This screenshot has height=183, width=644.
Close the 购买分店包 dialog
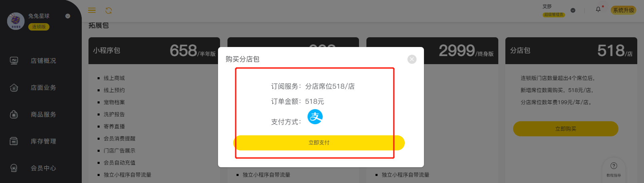412,59
